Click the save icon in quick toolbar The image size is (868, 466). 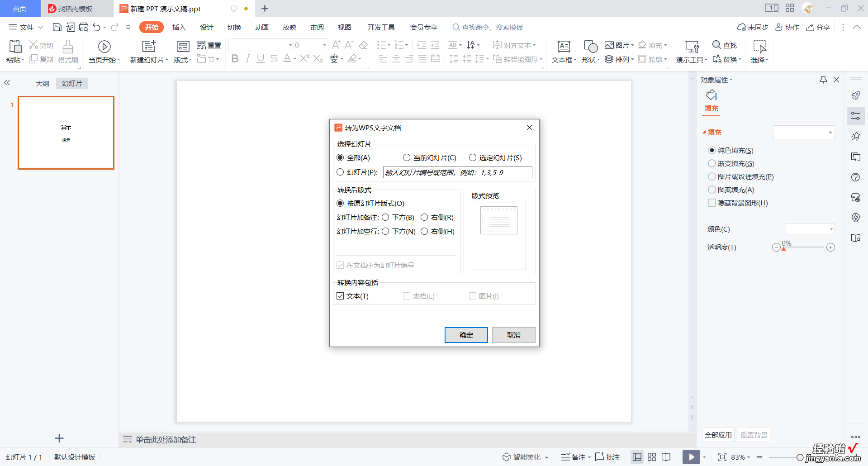pyautogui.click(x=57, y=27)
